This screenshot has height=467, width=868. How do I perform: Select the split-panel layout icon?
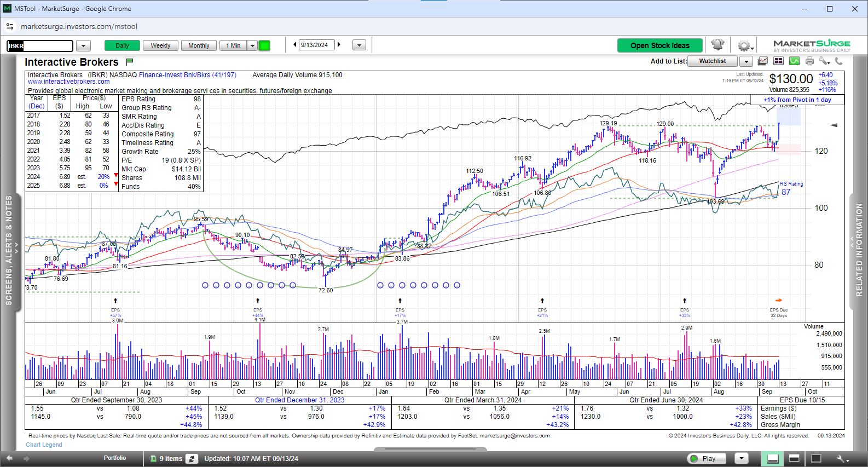(x=794, y=458)
